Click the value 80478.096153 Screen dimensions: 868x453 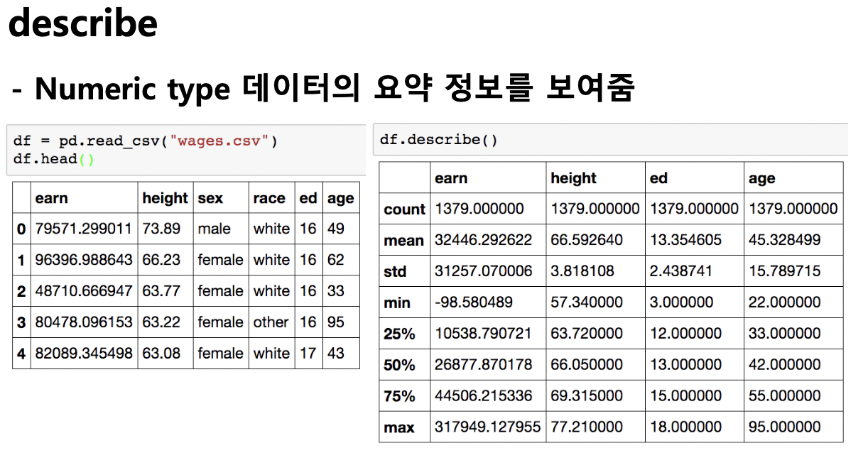tap(84, 322)
